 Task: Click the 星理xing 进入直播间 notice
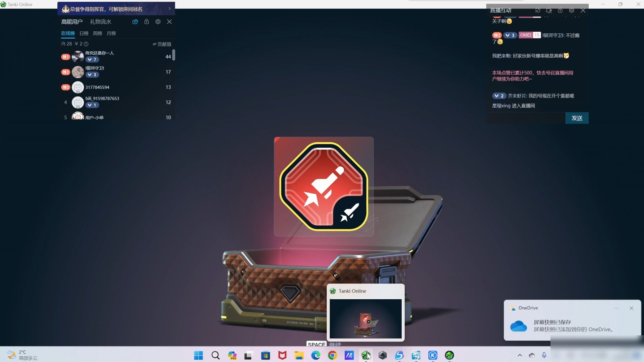point(513,106)
